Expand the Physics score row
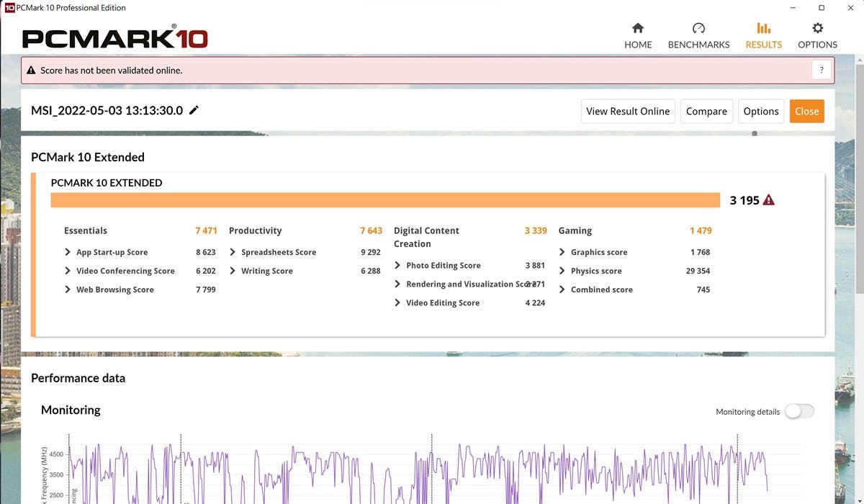 562,271
